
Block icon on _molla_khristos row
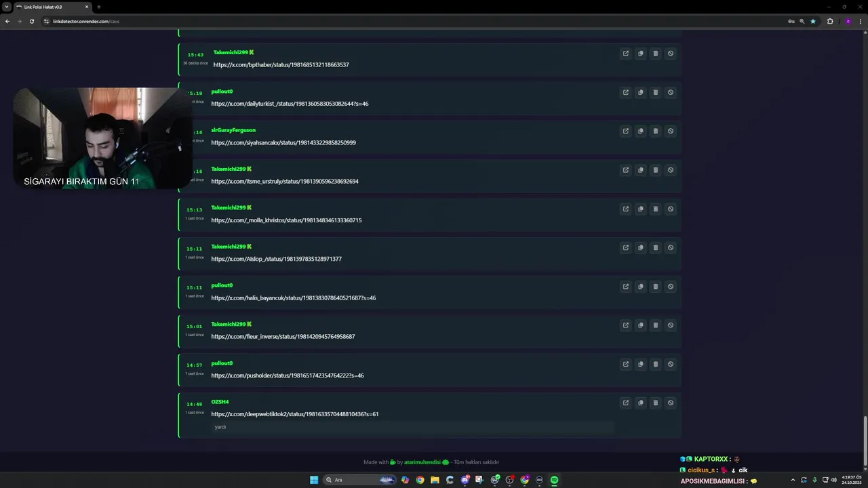(670, 209)
